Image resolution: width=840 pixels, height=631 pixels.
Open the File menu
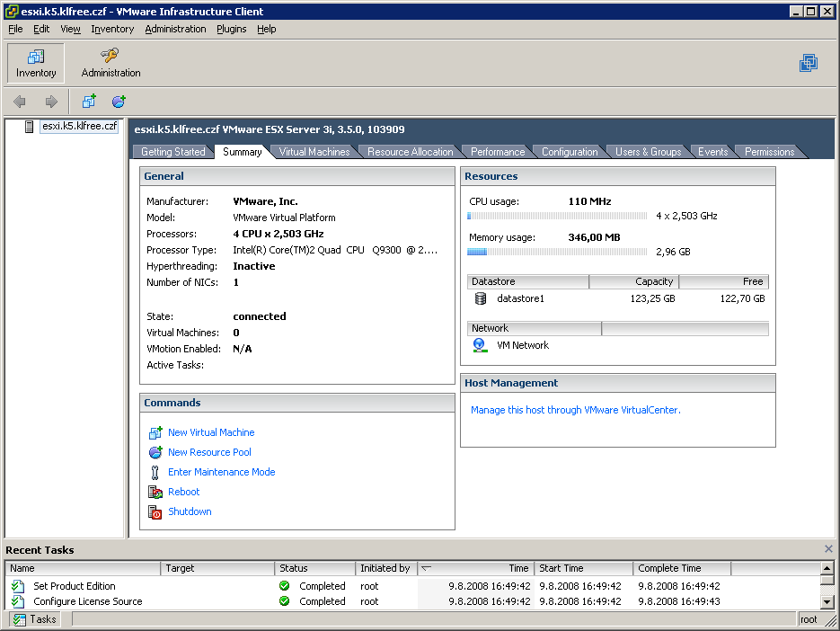tap(15, 29)
